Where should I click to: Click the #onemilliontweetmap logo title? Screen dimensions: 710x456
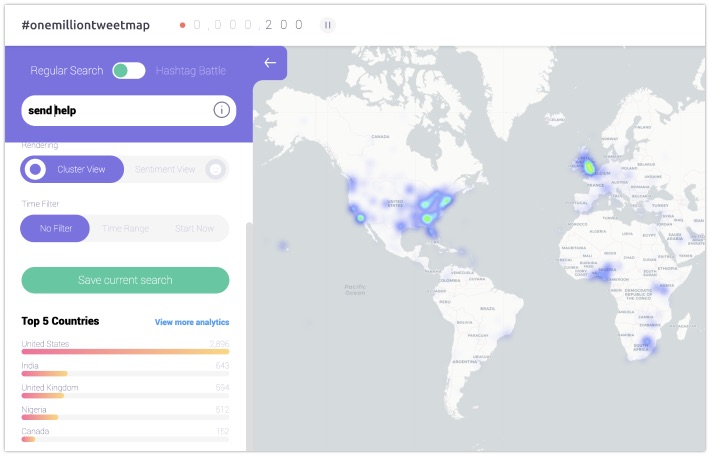(86, 25)
